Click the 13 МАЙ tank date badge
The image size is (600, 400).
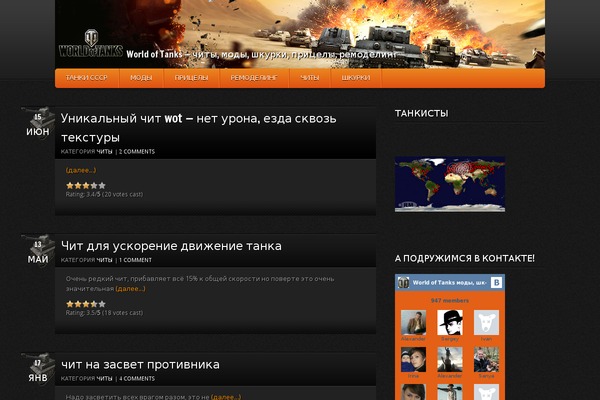click(38, 250)
